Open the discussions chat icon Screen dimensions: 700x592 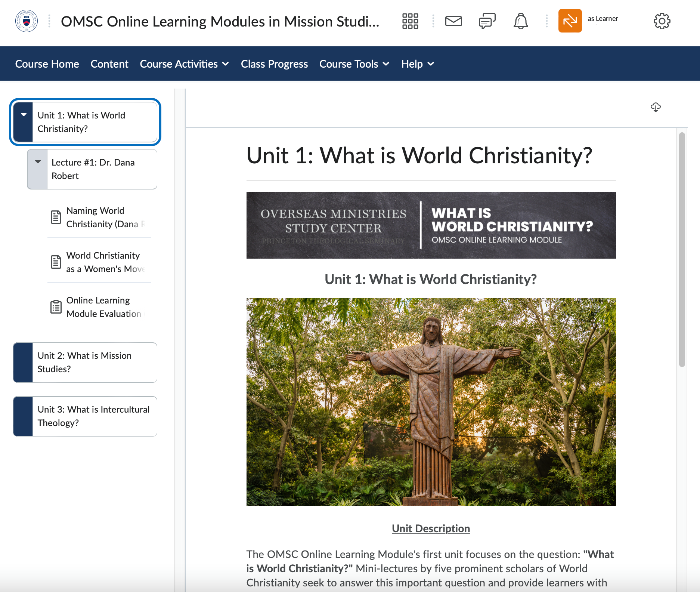487,21
